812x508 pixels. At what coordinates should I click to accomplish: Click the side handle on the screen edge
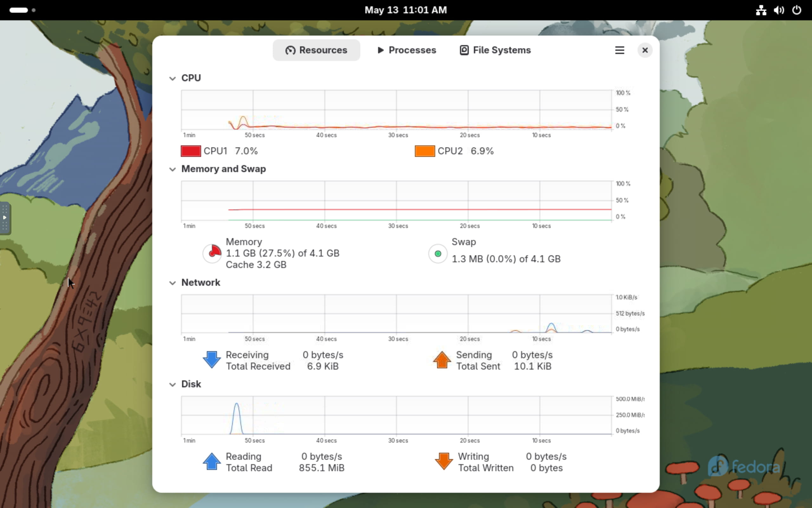(x=5, y=218)
